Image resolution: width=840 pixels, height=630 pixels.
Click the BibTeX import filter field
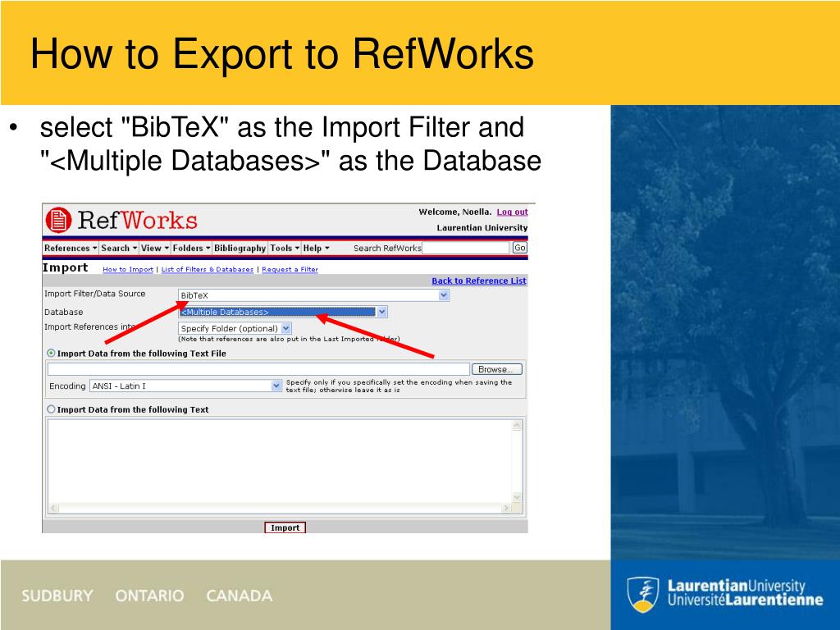coord(313,295)
